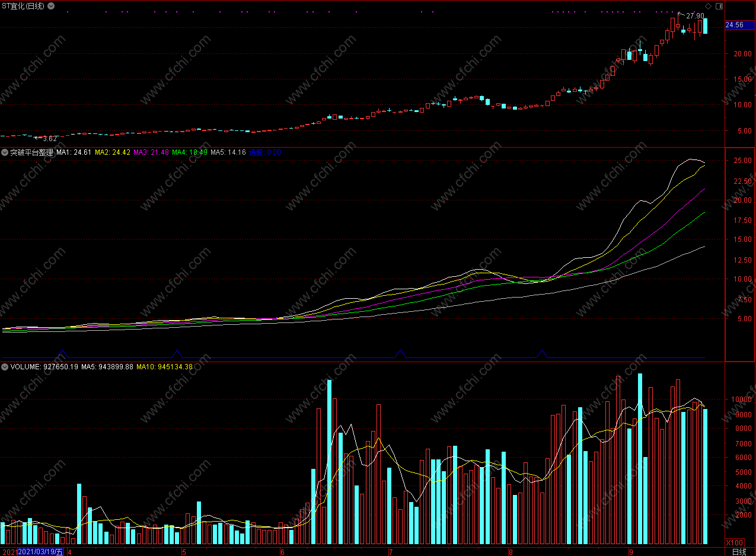The width and height of the screenshot is (756, 556).
Task: Click month marker 5 on time axis
Action: pyautogui.click(x=184, y=552)
